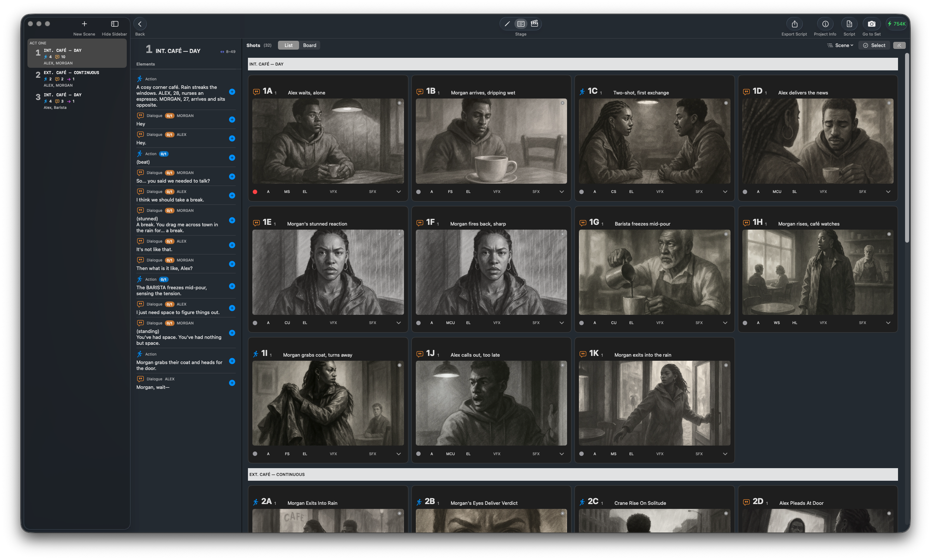This screenshot has width=931, height=560.
Task: Expand shot 1H details chevron
Action: pos(888,323)
